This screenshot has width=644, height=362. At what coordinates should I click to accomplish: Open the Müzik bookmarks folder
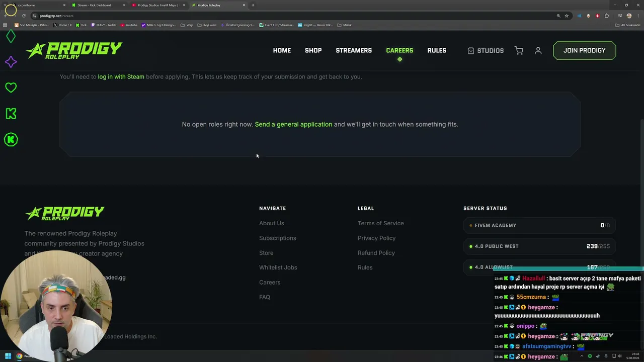(345, 25)
